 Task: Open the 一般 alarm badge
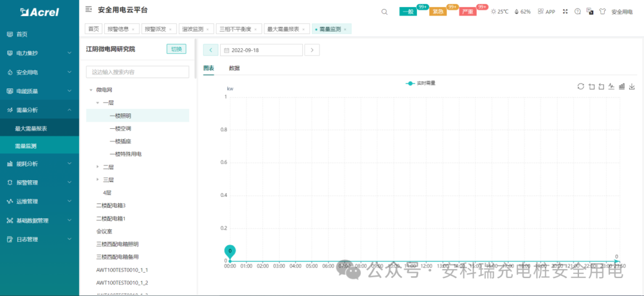pyautogui.click(x=408, y=12)
